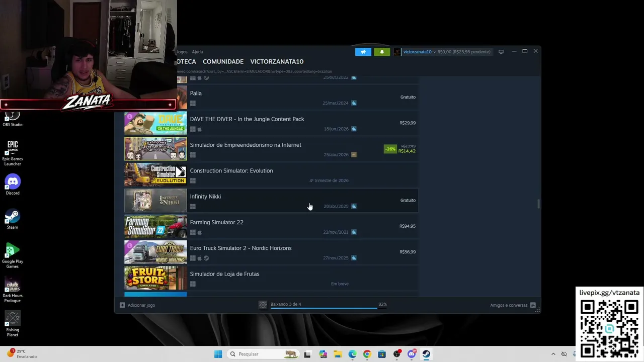644x362 pixels.
Task: Click the Baixando 3 de 4 status text
Action: pos(286,304)
